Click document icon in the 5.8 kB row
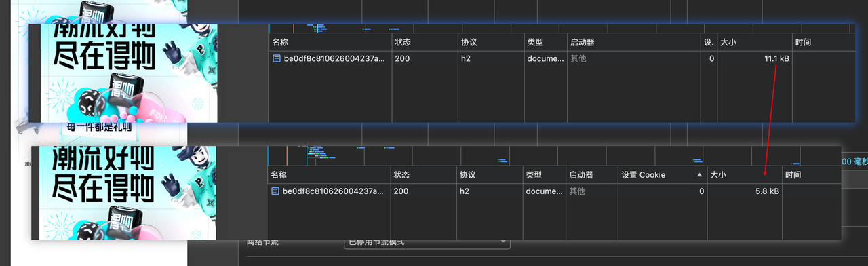 276,191
